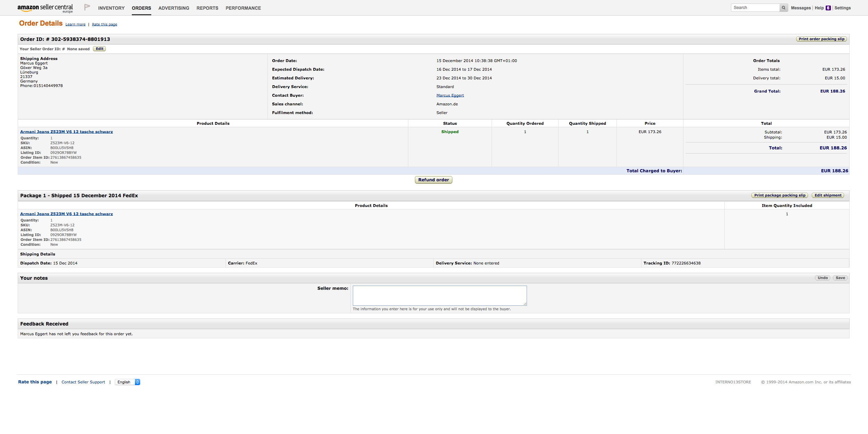Save the seller memo notes

pos(840,278)
